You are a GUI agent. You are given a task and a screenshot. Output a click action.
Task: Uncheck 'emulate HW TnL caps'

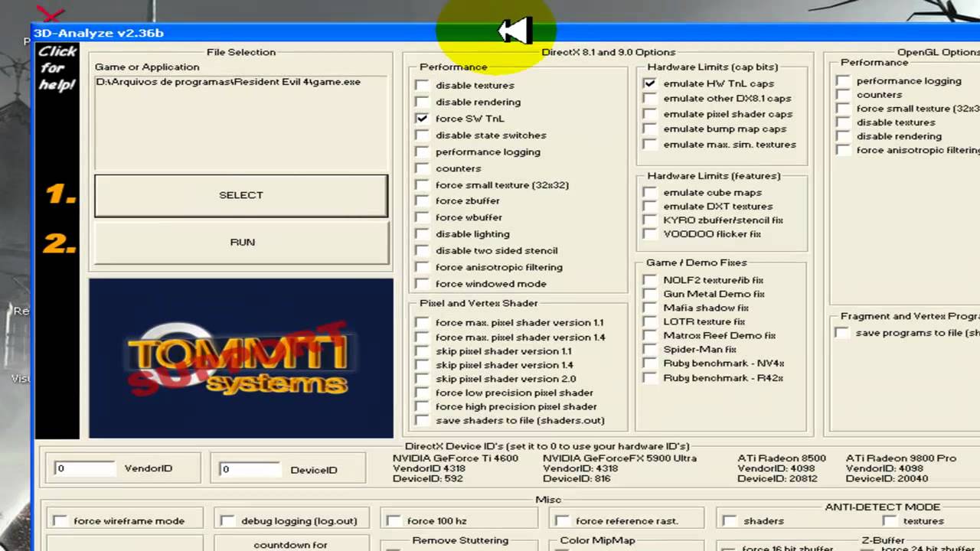point(649,83)
